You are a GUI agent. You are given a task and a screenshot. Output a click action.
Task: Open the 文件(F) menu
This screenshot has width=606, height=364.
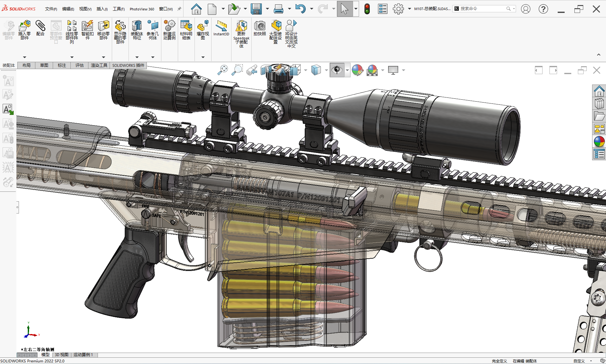point(51,9)
